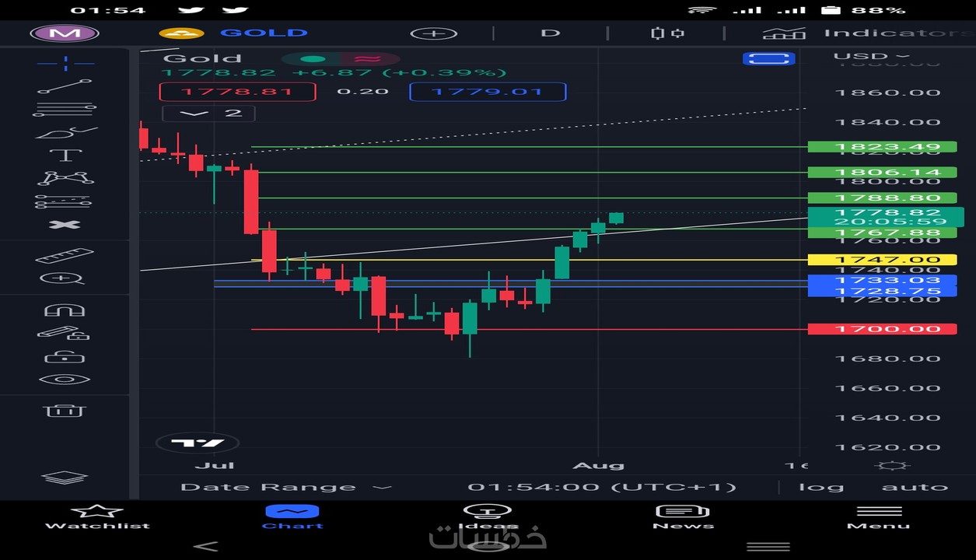Select the measure ruler tool
Screen dimensions: 976x560
(66, 254)
